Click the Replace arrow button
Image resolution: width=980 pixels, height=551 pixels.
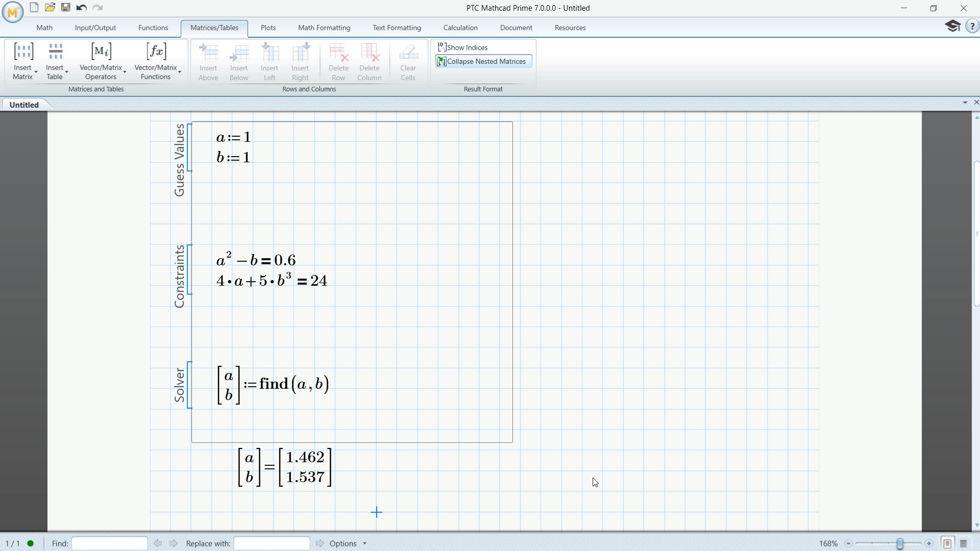(x=320, y=543)
